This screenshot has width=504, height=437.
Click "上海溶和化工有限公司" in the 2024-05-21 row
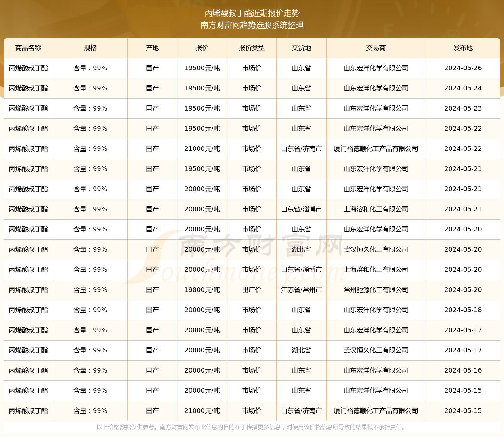pyautogui.click(x=376, y=209)
